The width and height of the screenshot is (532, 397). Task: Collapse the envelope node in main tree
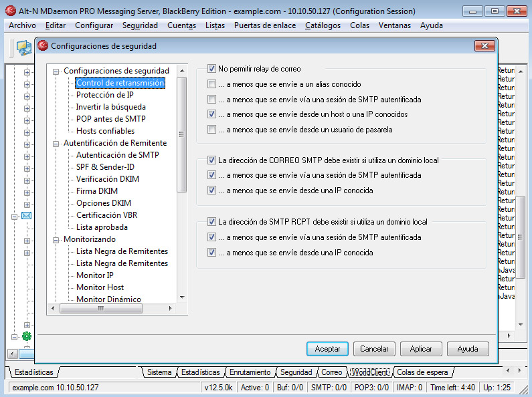(x=14, y=217)
